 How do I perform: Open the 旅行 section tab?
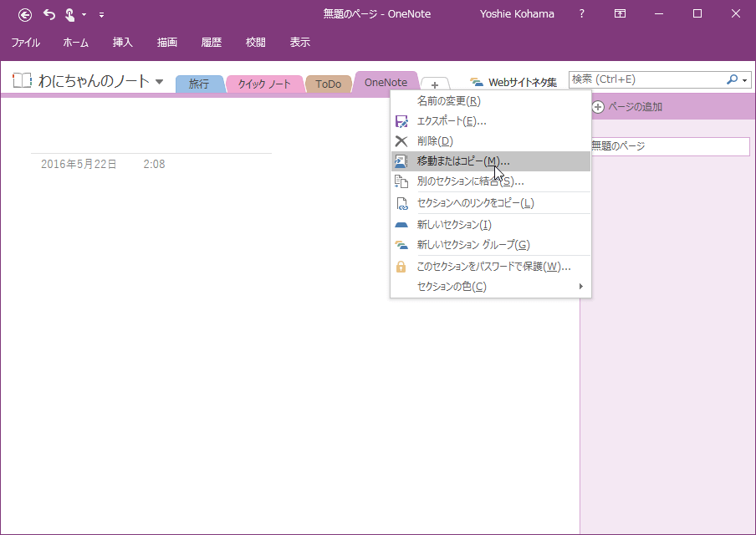(x=199, y=84)
